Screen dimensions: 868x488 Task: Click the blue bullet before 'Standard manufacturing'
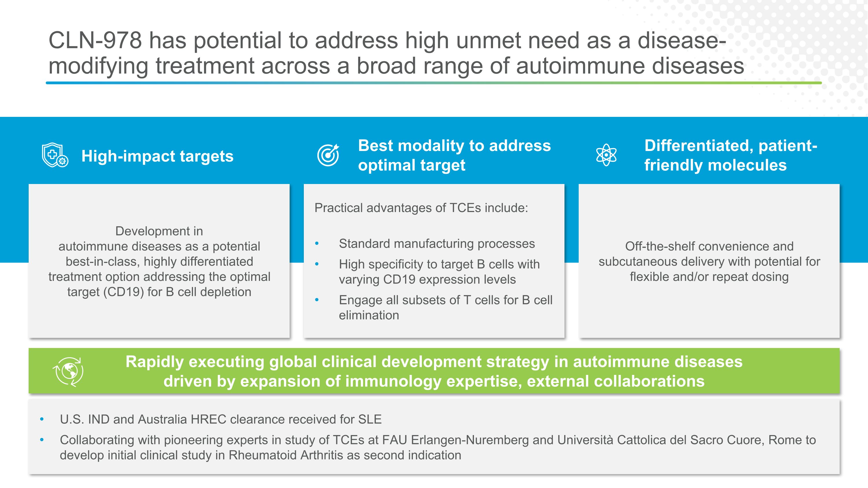click(x=317, y=244)
